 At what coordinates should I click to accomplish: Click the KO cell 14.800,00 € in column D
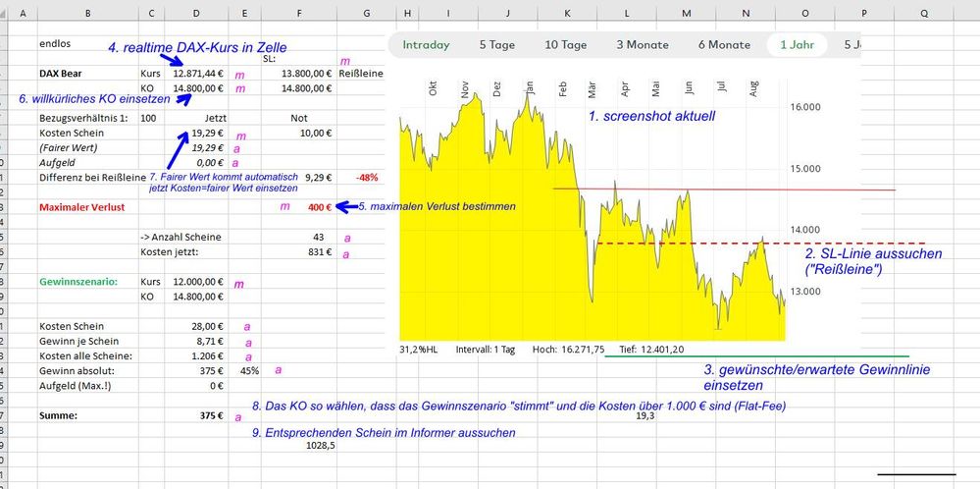(196, 88)
